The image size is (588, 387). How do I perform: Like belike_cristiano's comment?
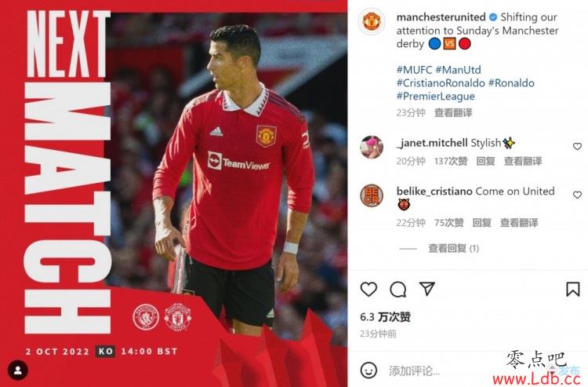tap(577, 195)
